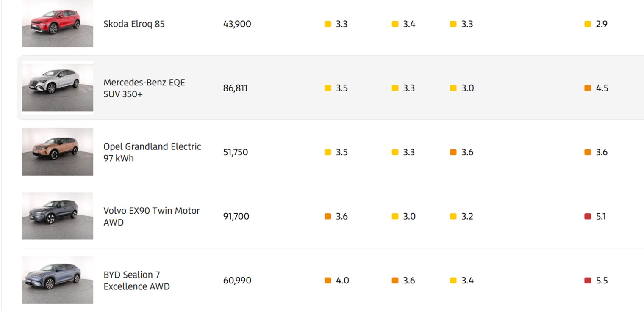Click the Mercedes-Benz price 86,811
Image resolution: width=644 pixels, height=311 pixels.
[235, 88]
